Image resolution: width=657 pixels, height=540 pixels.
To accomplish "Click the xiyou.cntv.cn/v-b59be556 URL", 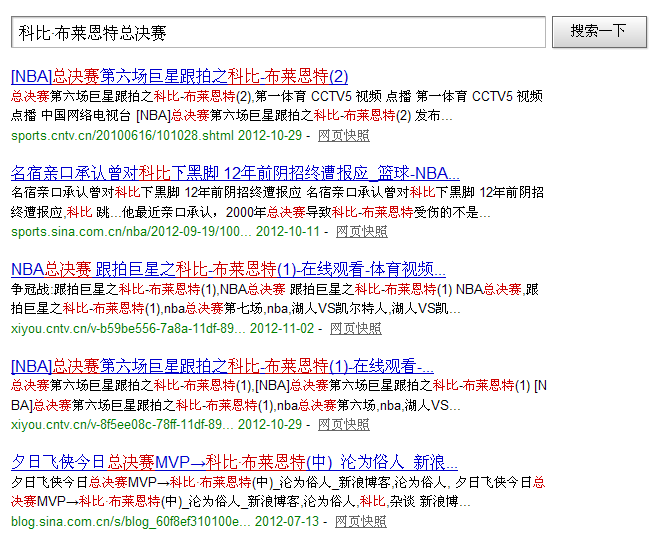I will click(127, 328).
